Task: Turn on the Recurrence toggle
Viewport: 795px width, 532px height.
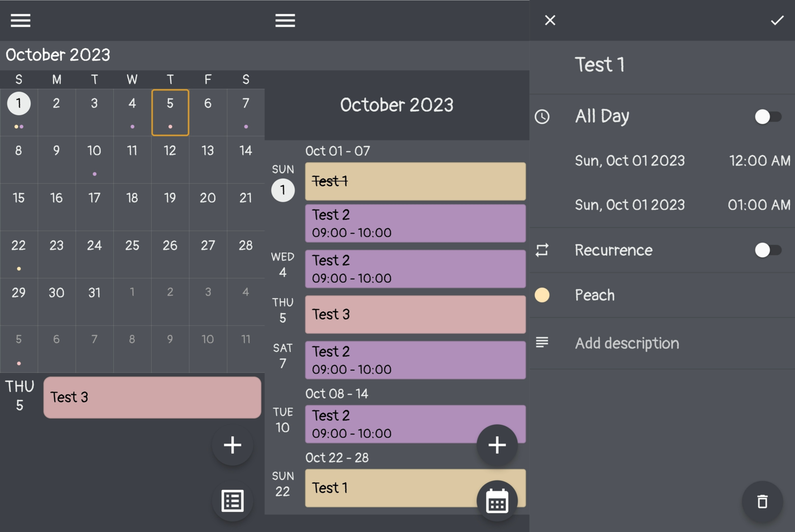Action: (x=768, y=250)
